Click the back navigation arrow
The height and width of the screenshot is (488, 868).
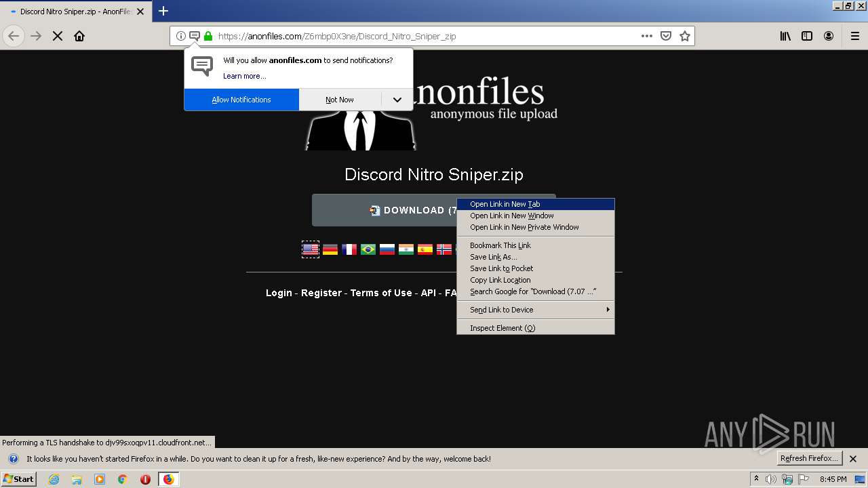click(14, 36)
